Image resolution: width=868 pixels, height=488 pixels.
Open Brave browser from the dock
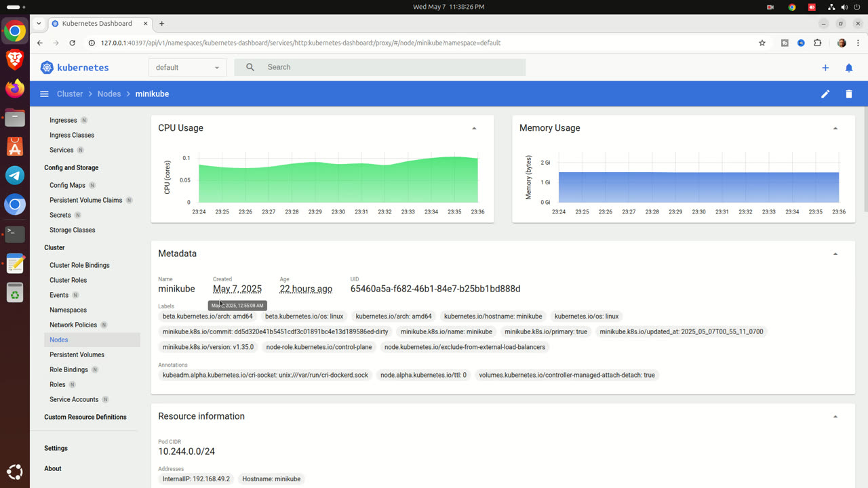click(15, 60)
